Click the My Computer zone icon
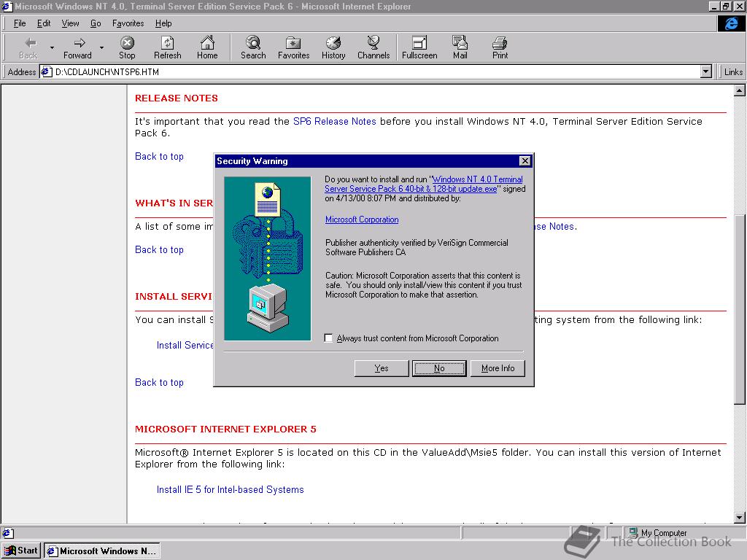Viewport: 747px width, 560px height. click(632, 532)
